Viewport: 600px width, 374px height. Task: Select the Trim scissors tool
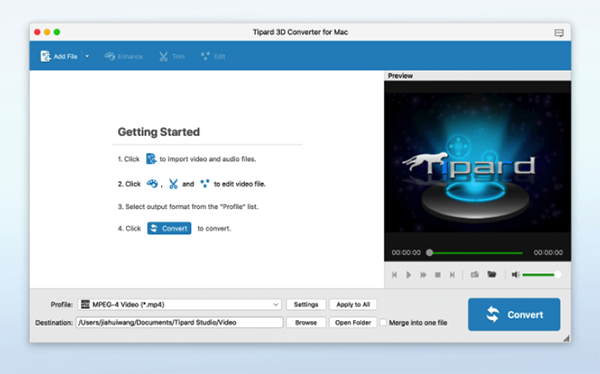point(172,56)
